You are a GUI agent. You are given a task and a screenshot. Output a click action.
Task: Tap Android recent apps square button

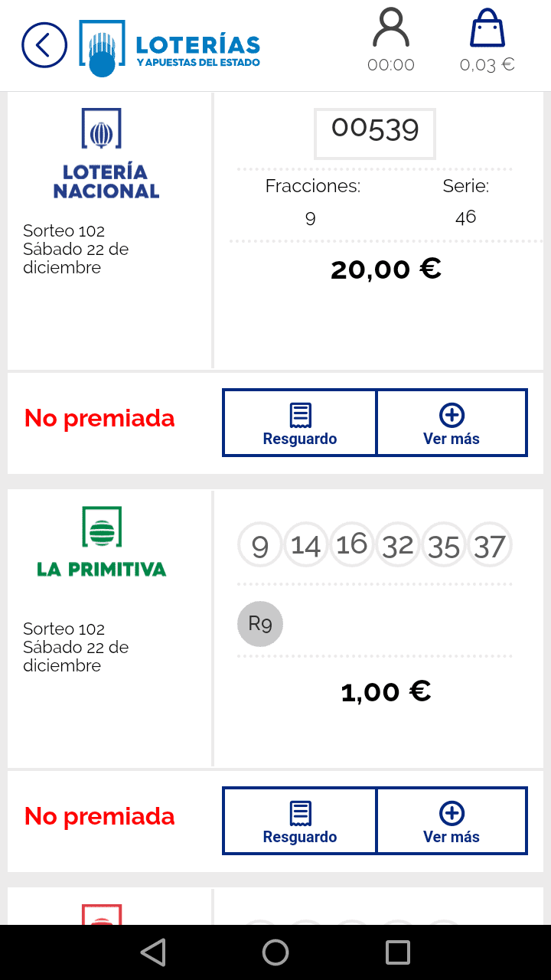click(x=398, y=952)
